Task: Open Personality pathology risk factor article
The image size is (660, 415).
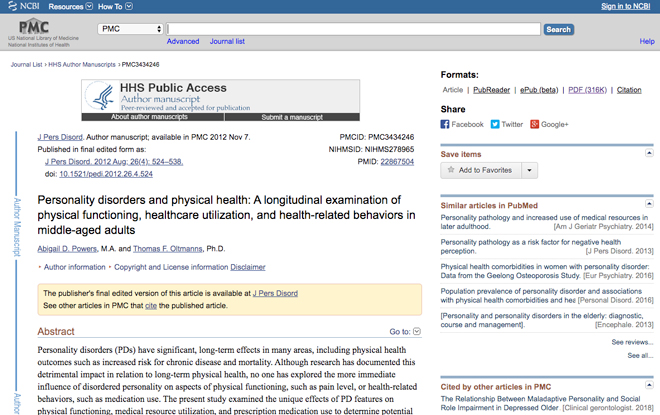Action: click(530, 246)
